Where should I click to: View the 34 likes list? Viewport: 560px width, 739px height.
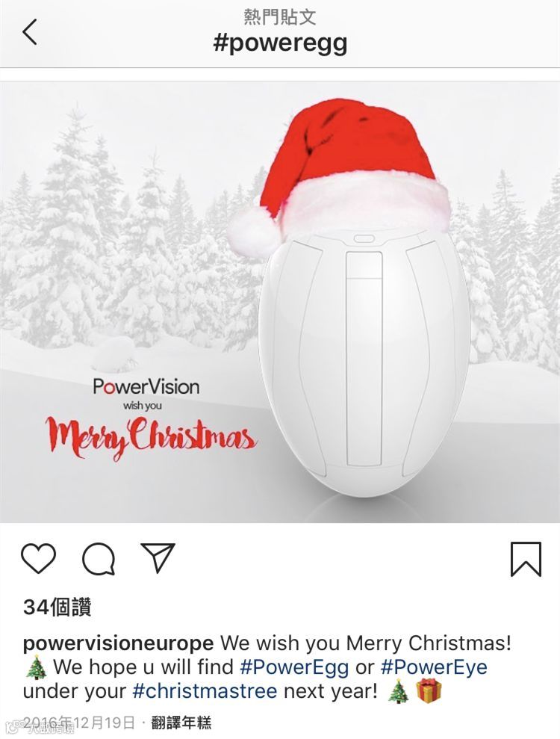[57, 607]
